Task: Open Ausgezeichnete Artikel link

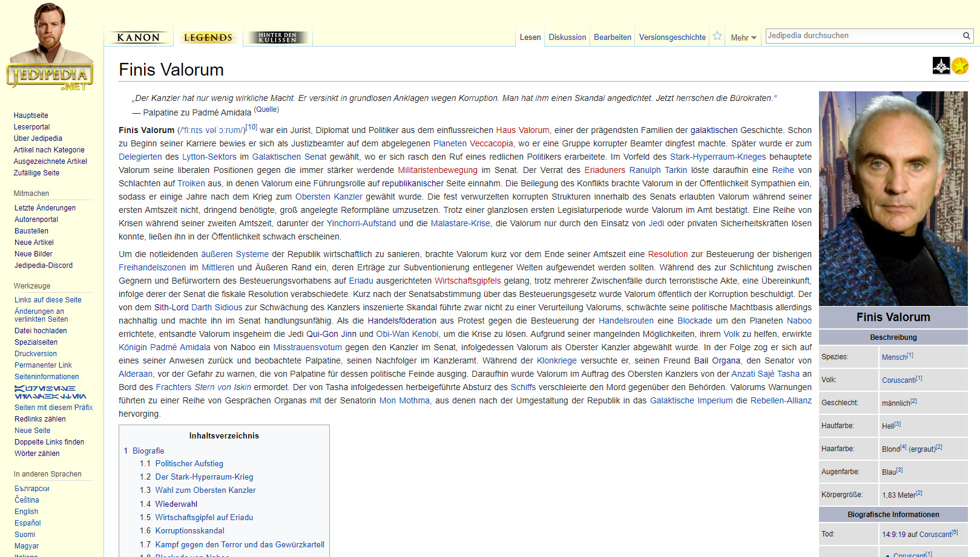Action: tap(50, 161)
